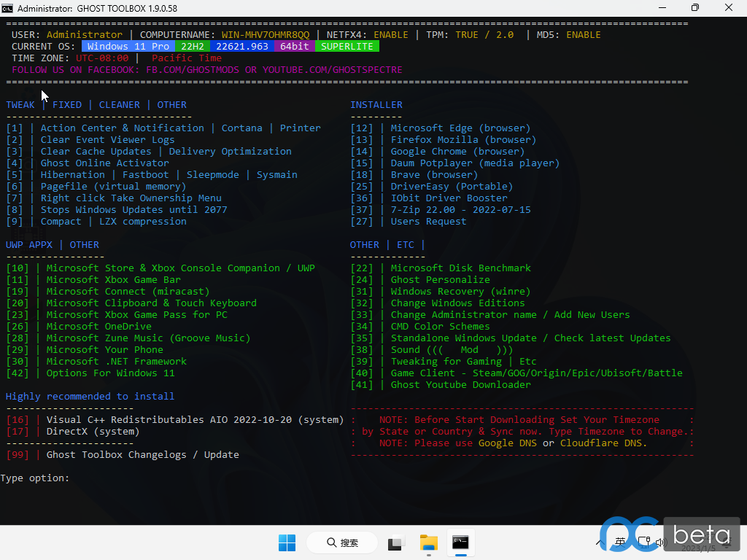Click the CLEANER heading
This screenshot has height=560, width=747.
[120, 105]
